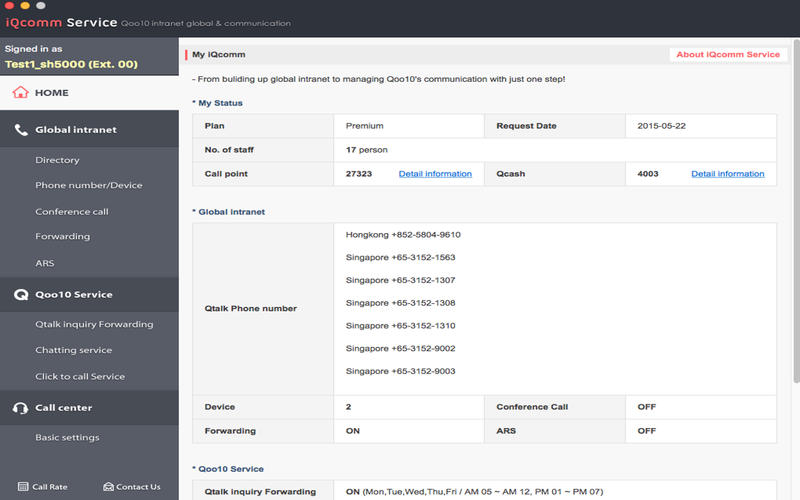The height and width of the screenshot is (500, 800).
Task: Open the ARS sidebar item
Action: point(45,263)
